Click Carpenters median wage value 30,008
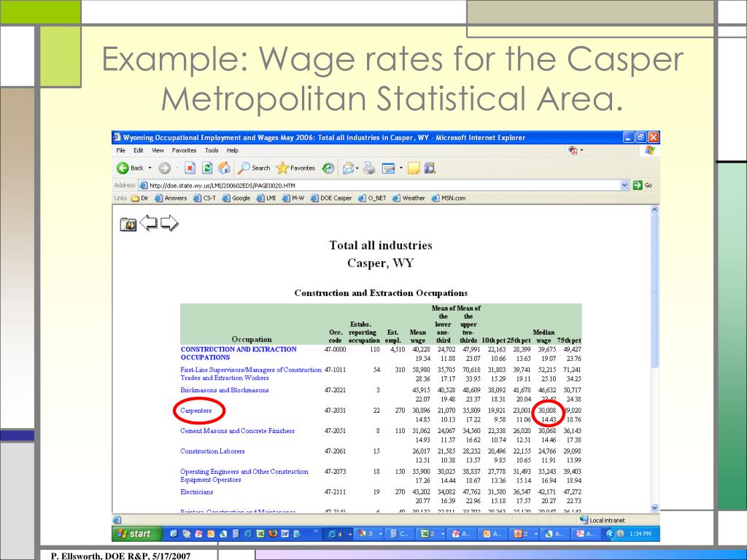This screenshot has width=747, height=560. click(547, 411)
